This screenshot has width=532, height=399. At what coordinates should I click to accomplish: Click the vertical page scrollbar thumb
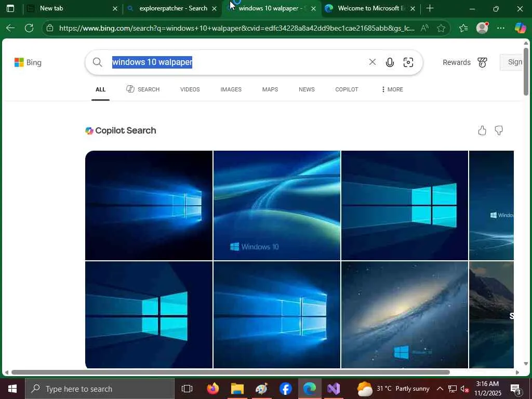(526, 71)
